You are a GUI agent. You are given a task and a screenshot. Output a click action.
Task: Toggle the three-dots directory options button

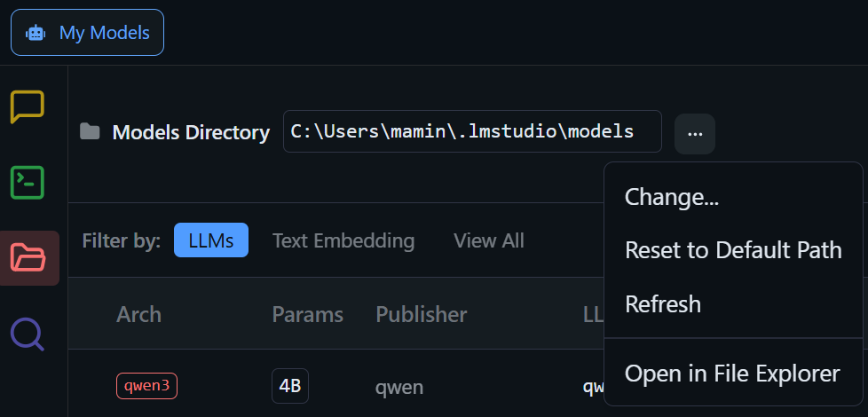[695, 133]
